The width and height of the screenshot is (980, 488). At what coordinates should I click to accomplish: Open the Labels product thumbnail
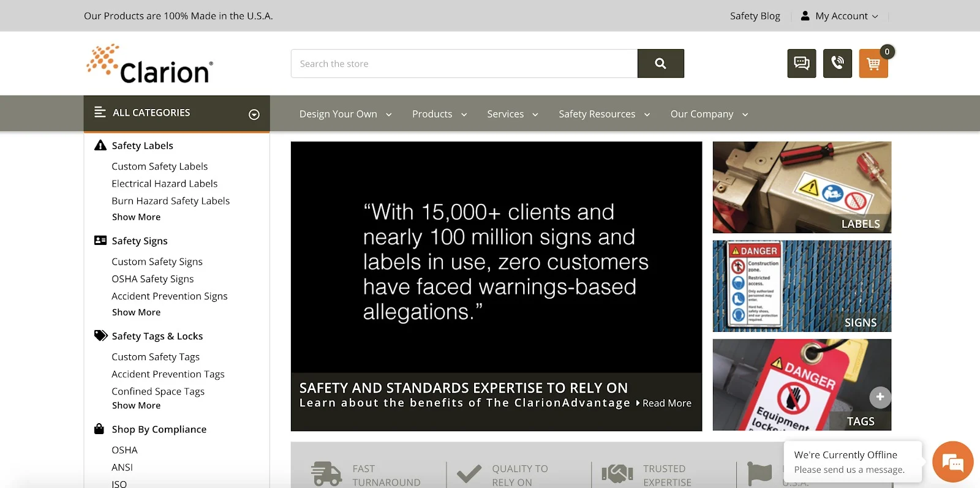802,187
